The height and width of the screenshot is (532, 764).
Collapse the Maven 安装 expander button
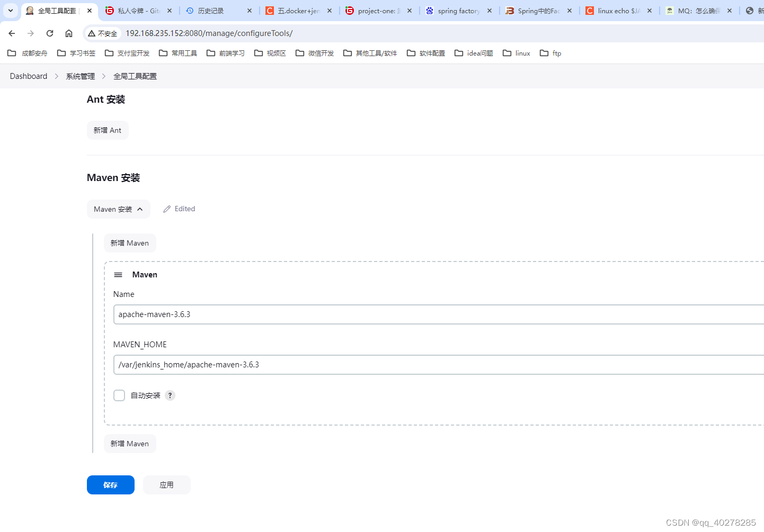tap(119, 209)
